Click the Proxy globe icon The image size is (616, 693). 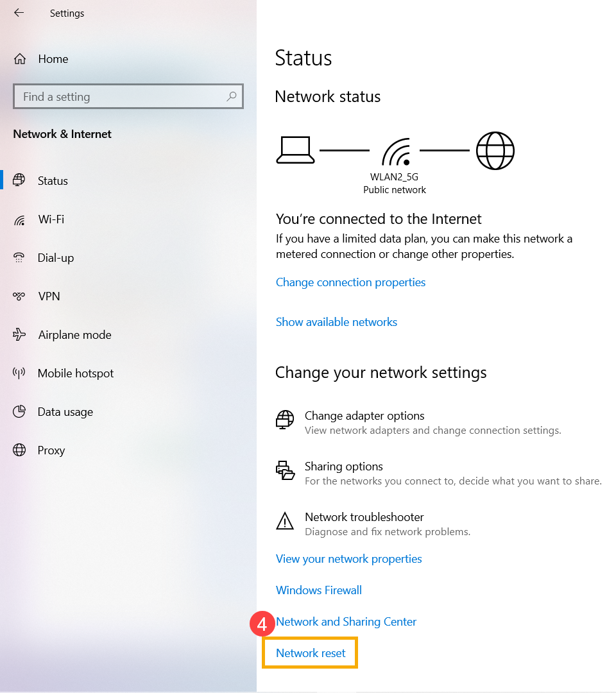[x=19, y=450]
